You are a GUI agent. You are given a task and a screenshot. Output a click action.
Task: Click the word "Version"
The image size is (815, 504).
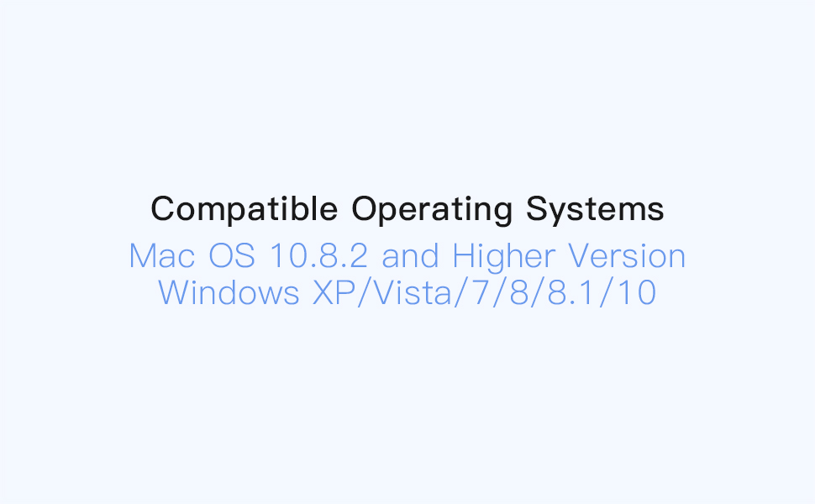[627, 255]
